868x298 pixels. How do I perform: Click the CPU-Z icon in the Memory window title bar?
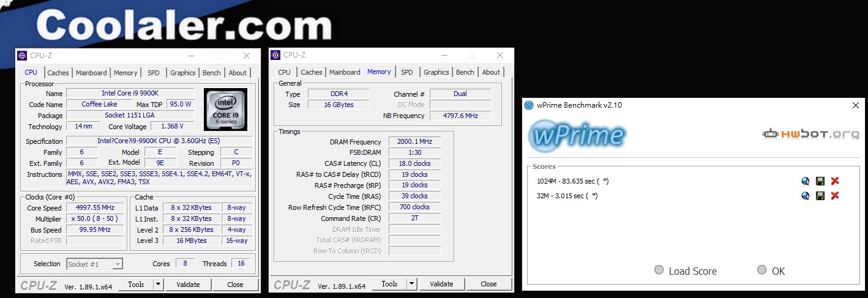(276, 55)
